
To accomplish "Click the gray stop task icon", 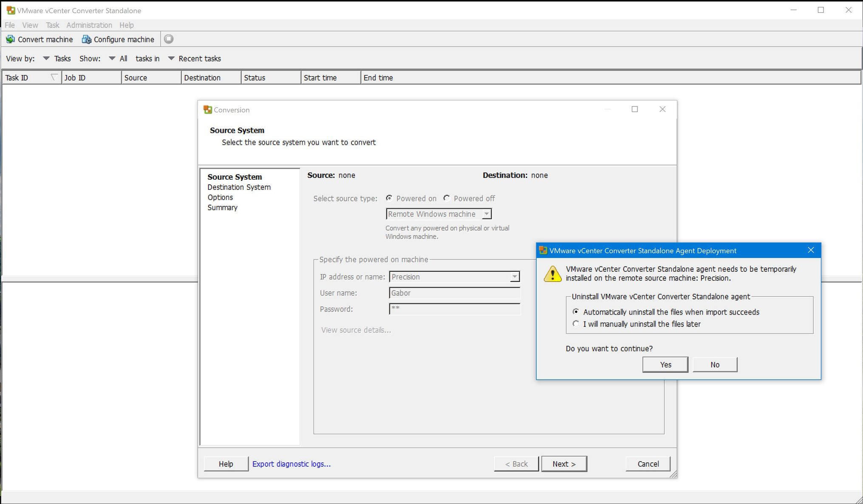I will click(x=169, y=39).
